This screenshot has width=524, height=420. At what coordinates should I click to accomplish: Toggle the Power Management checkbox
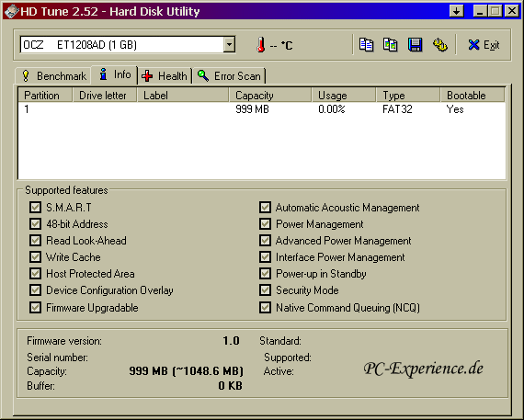[x=265, y=224]
